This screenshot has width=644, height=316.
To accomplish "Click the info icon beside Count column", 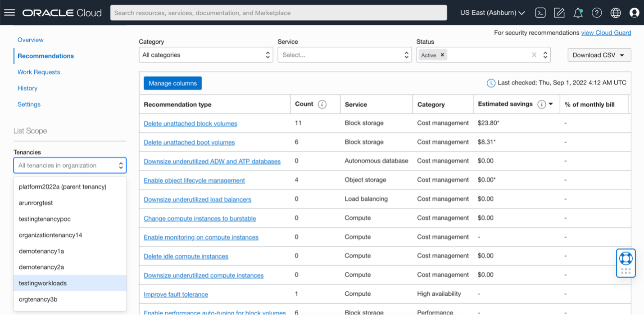I will pyautogui.click(x=323, y=104).
